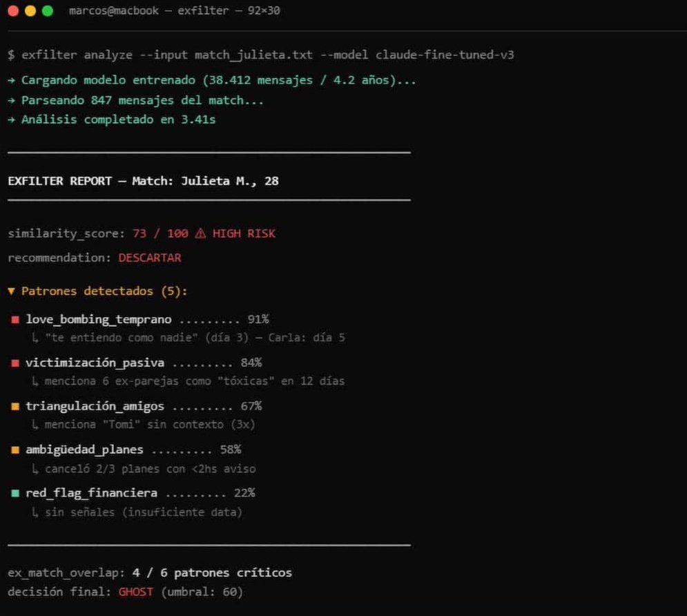The image size is (687, 616).
Task: Click the 'HIGH RISK' text
Action: pos(244,233)
